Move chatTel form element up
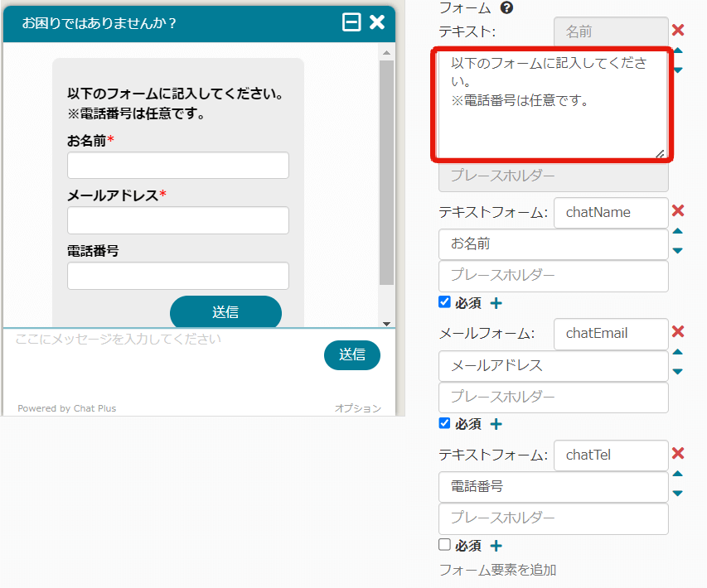The height and width of the screenshot is (588, 707). point(678,474)
